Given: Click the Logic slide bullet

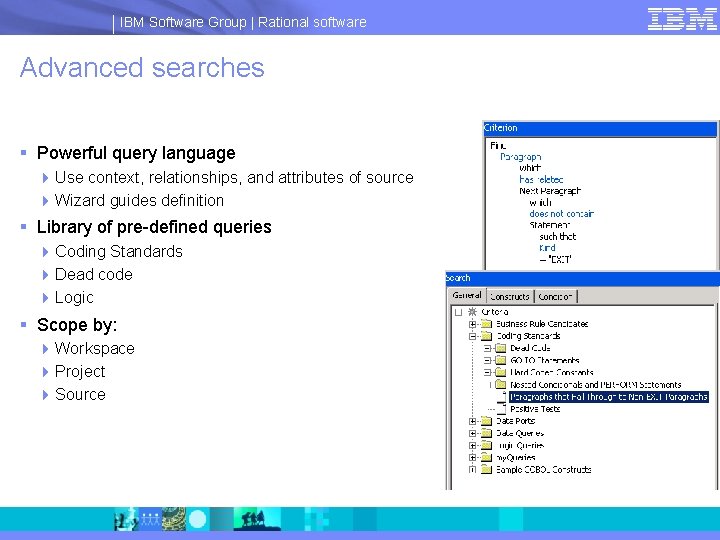Looking at the screenshot, I should point(74,298).
